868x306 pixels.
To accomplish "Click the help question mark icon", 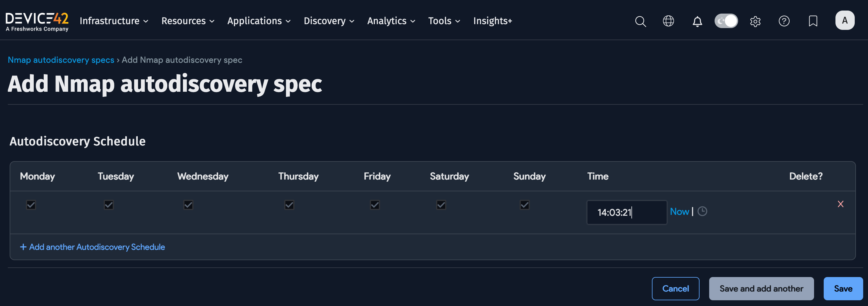I will point(784,21).
